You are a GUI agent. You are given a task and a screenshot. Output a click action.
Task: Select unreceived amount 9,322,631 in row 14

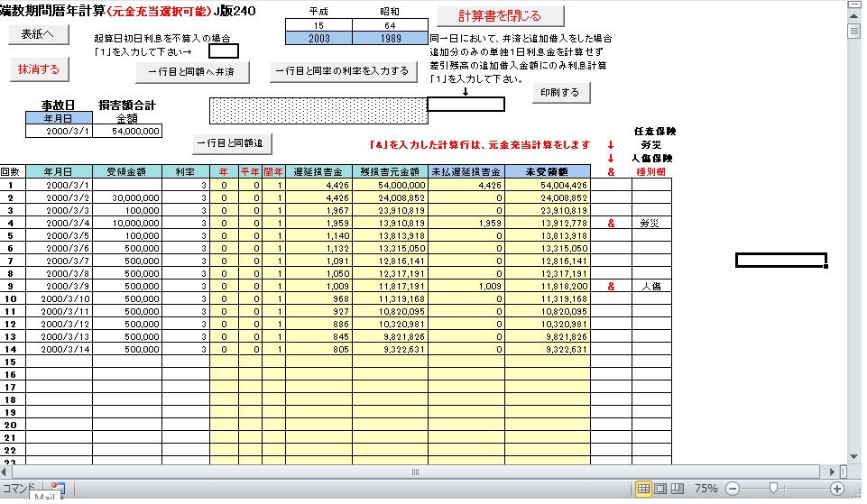(548, 349)
